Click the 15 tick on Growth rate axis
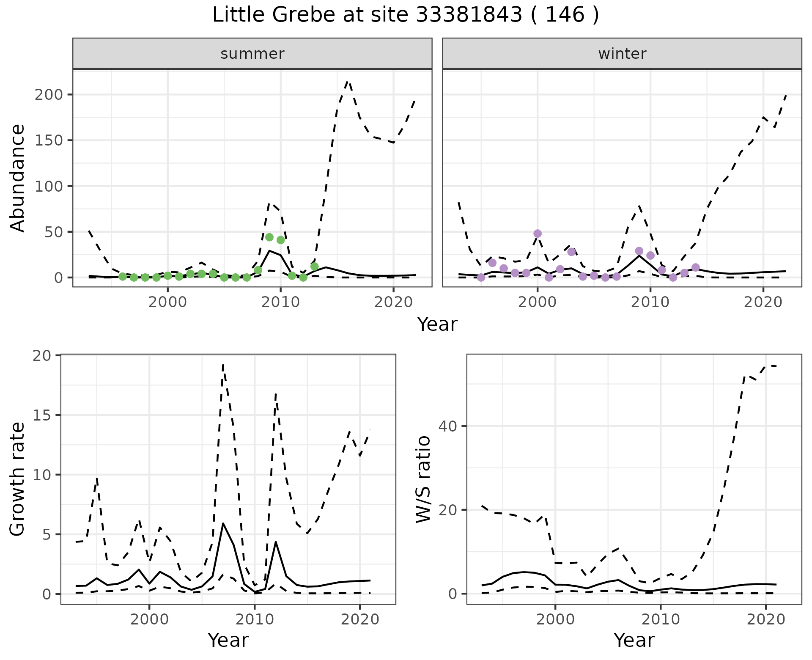The height and width of the screenshot is (660, 812). coord(41,415)
